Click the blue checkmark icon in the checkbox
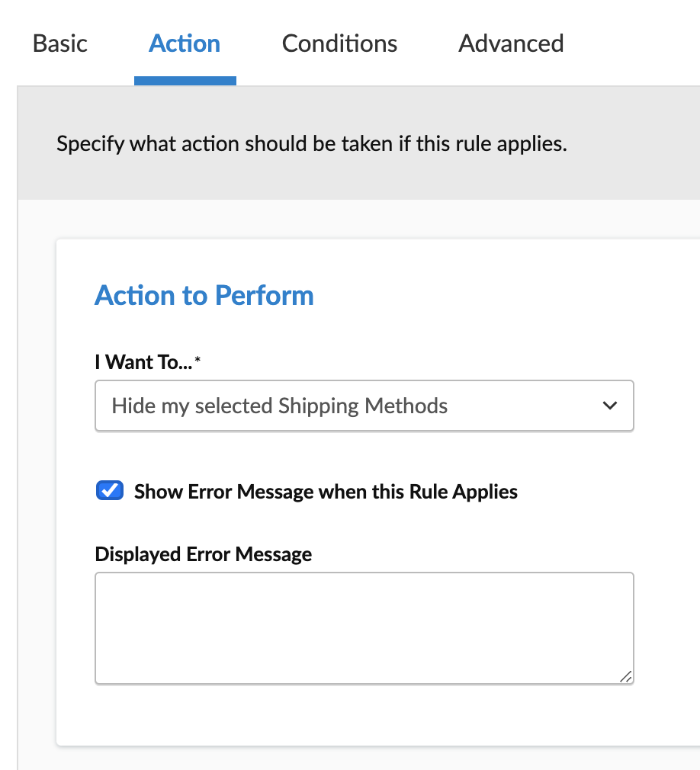This screenshot has width=700, height=770. [x=110, y=491]
